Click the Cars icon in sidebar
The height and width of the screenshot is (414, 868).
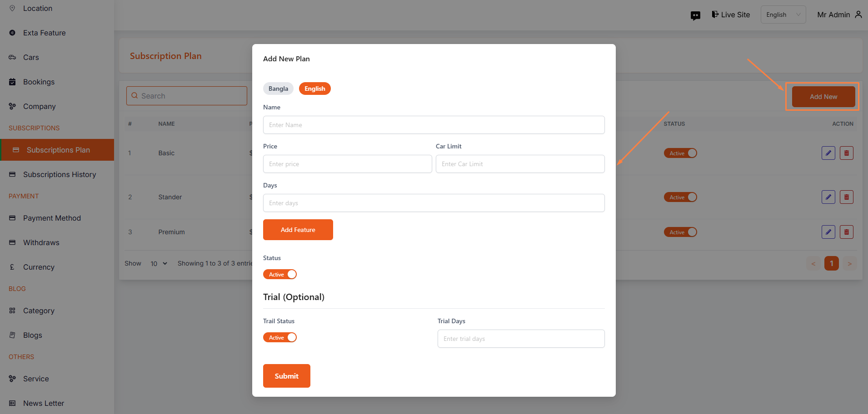pyautogui.click(x=12, y=57)
